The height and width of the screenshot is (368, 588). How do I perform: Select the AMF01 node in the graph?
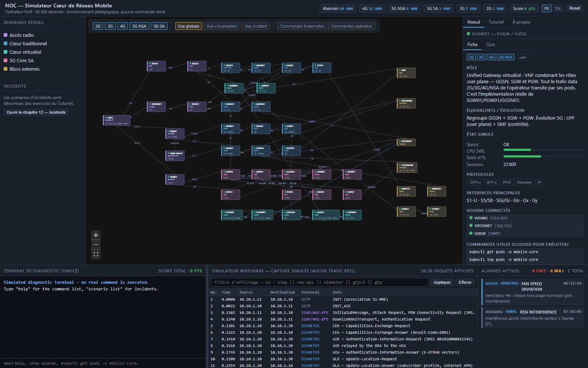tap(230, 174)
